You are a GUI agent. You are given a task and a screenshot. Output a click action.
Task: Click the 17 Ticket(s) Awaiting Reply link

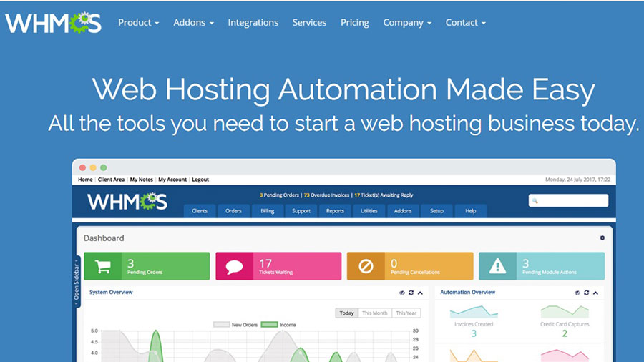pos(384,195)
